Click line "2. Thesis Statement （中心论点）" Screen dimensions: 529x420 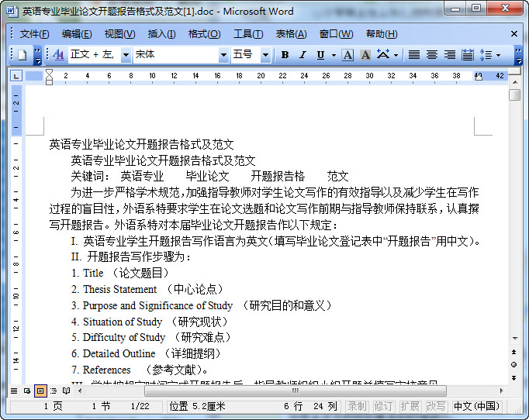[x=148, y=289]
